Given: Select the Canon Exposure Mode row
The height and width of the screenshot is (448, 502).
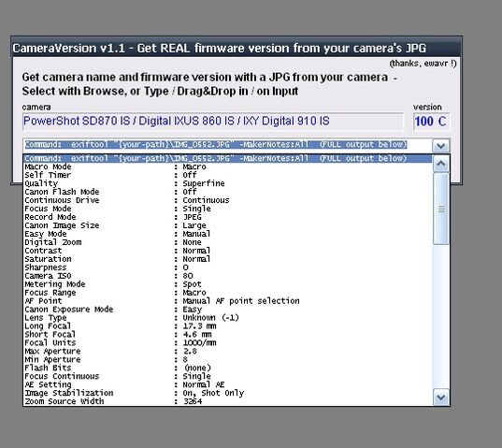Looking at the screenshot, I should [227, 310].
